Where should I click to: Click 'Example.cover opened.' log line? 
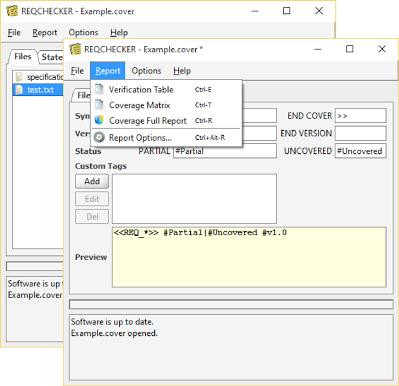(x=114, y=333)
